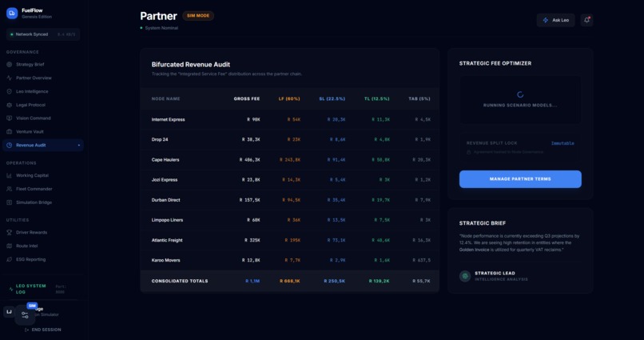
Task: Select the Cape Haulers row name
Action: tap(165, 159)
